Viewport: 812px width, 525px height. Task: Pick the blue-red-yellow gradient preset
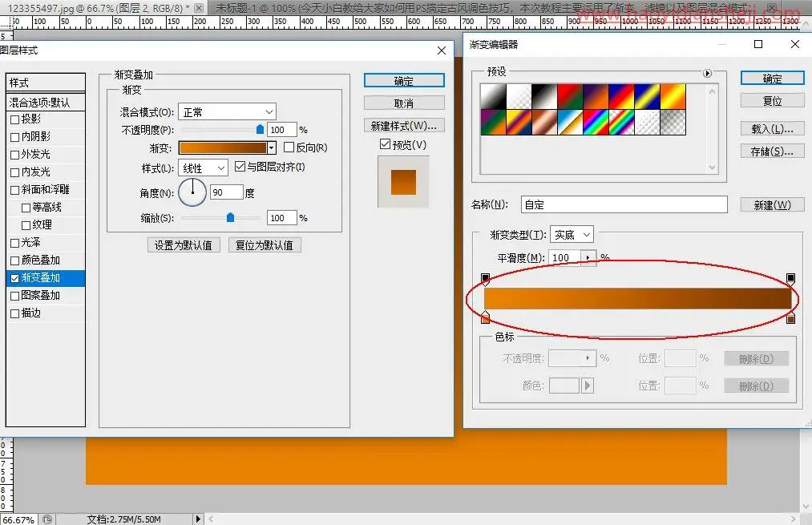pyautogui.click(x=621, y=97)
